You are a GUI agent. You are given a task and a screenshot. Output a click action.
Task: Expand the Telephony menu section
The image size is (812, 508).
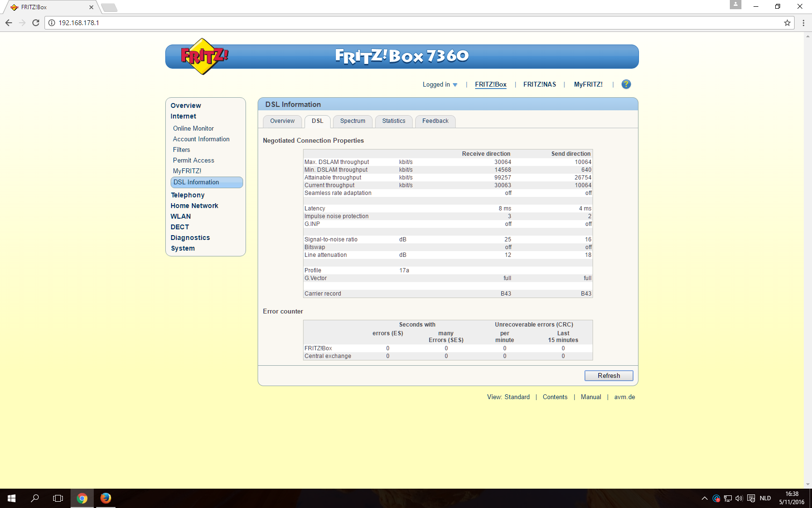point(188,195)
